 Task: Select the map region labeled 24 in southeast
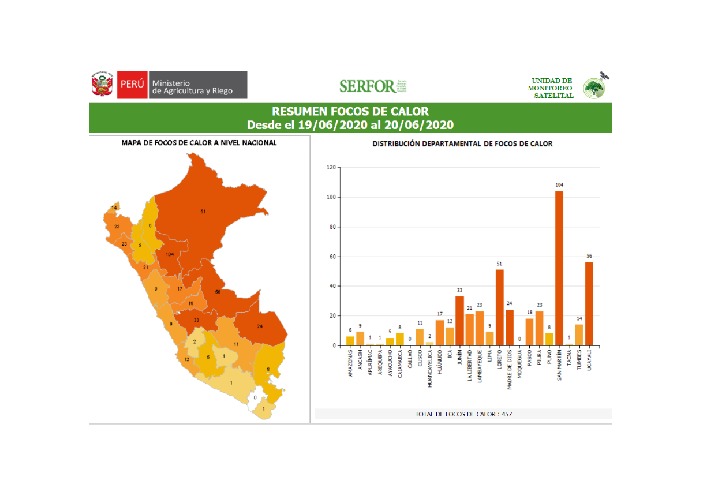coord(260,325)
